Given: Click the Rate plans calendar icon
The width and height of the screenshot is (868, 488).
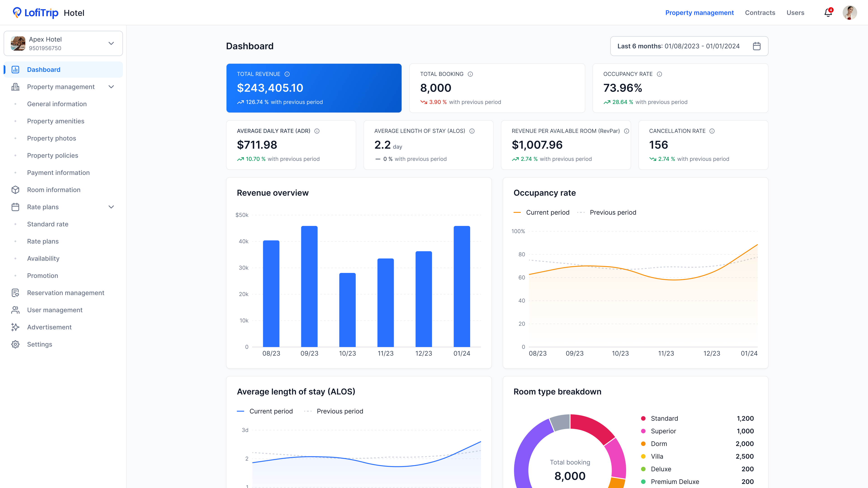Looking at the screenshot, I should (16, 207).
